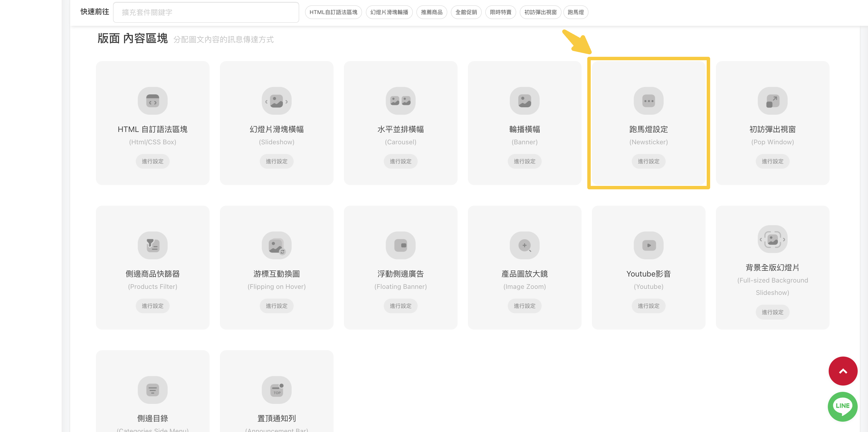The image size is (868, 432).
Task: Click the 版面 內容區塊 section heading
Action: pyautogui.click(x=132, y=38)
